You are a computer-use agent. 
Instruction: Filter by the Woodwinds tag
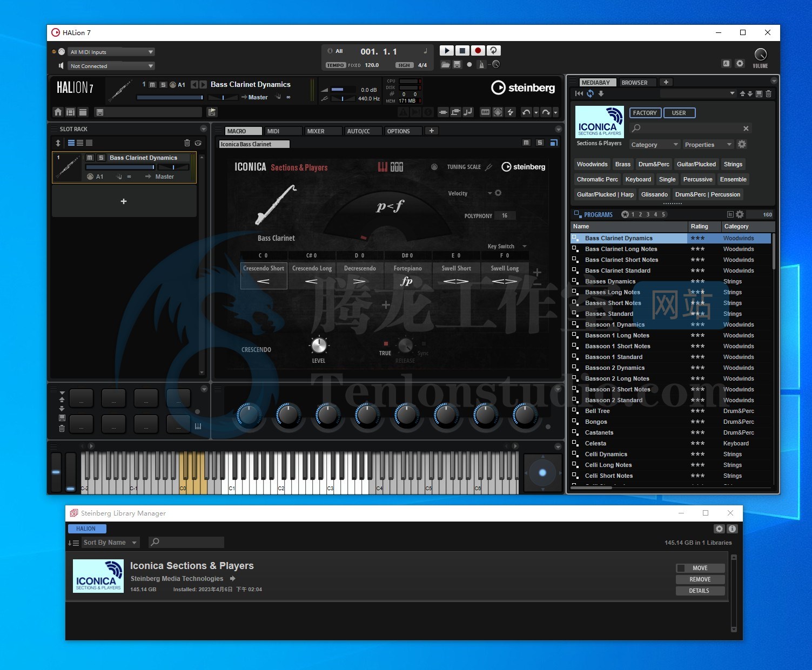pos(592,164)
